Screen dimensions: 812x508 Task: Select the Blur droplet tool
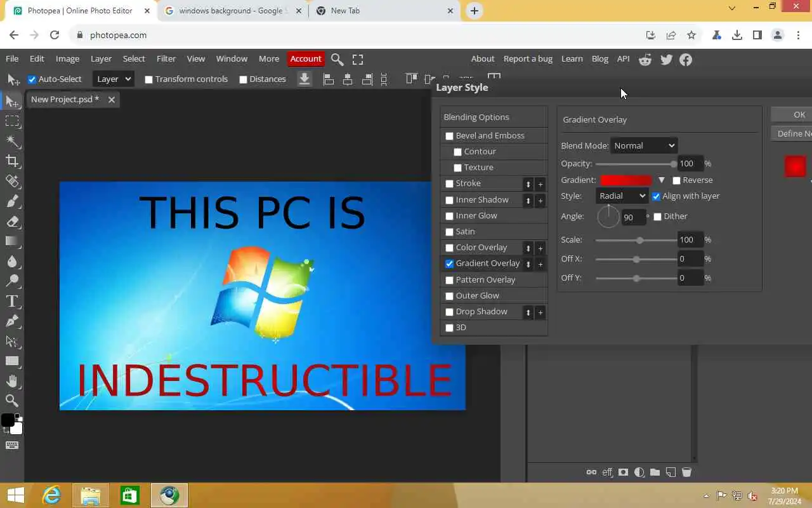12,261
